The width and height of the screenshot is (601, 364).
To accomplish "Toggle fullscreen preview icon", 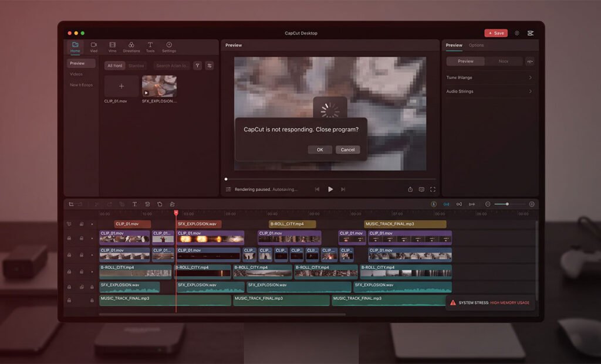I will click(x=433, y=189).
